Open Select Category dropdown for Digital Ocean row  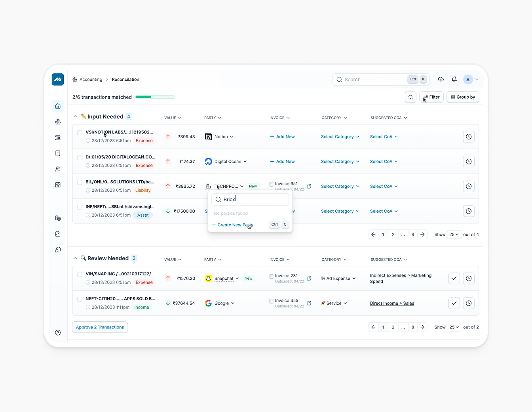(x=340, y=162)
